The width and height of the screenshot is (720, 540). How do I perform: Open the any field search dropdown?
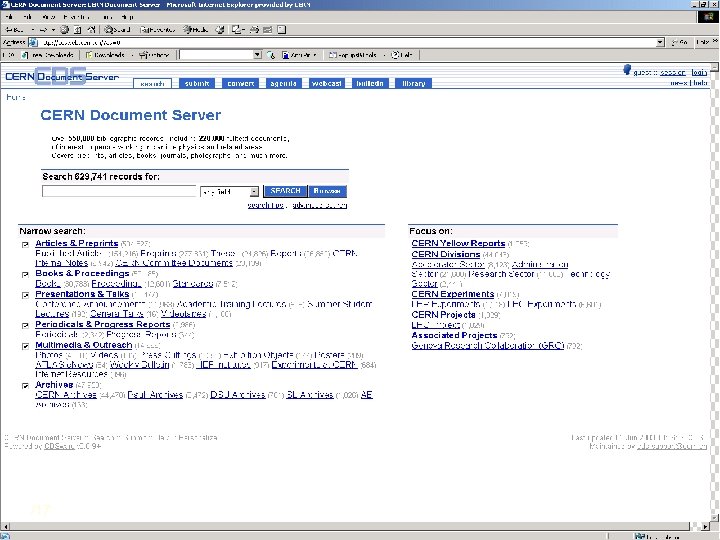tap(230, 191)
